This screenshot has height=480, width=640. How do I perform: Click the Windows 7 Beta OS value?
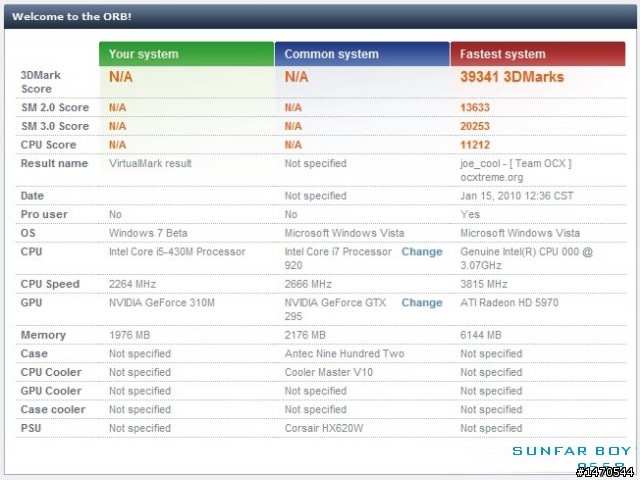click(x=148, y=233)
